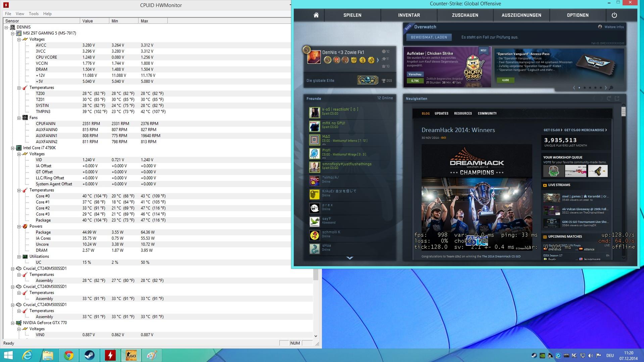Click the refresh icon in Neuigkeiten panel
Image resolution: width=644 pixels, height=362 pixels.
(x=609, y=98)
